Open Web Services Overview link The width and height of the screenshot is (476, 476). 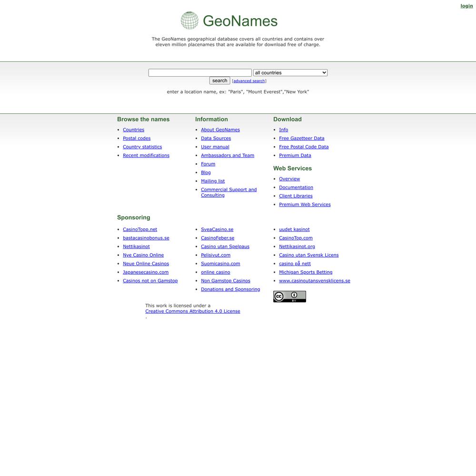click(289, 179)
